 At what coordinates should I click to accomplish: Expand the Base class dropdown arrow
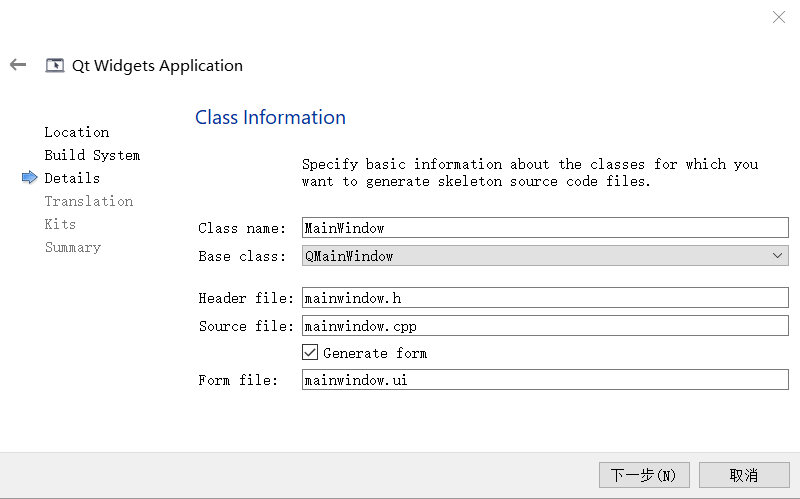pos(778,256)
